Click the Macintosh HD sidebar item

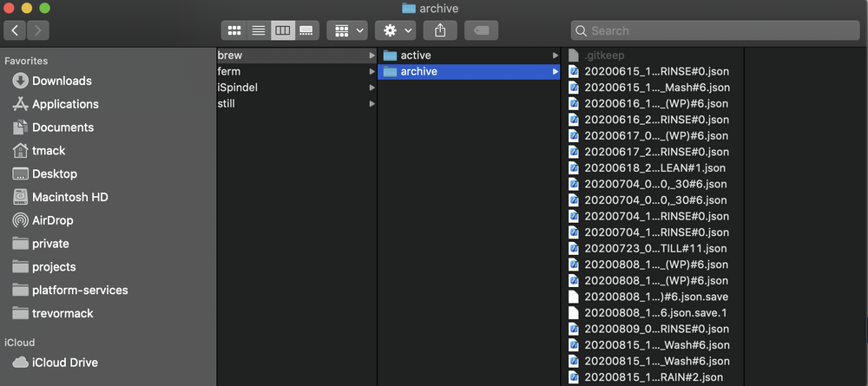pyautogui.click(x=69, y=197)
